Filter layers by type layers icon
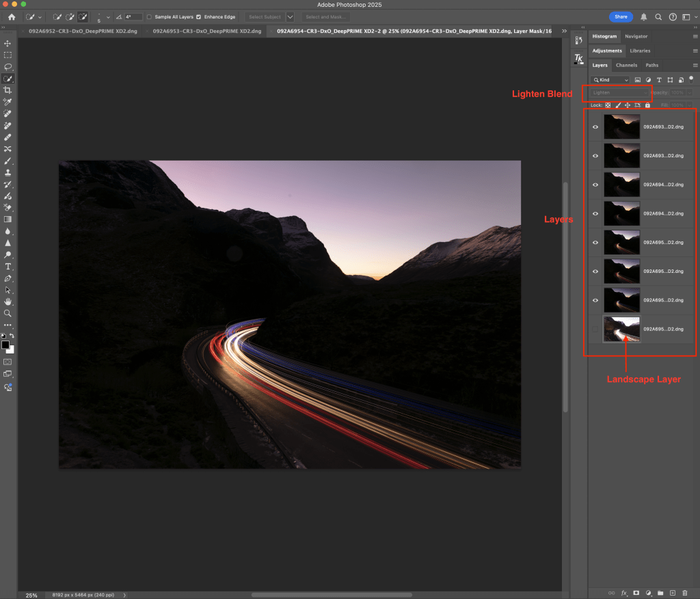 tap(659, 80)
